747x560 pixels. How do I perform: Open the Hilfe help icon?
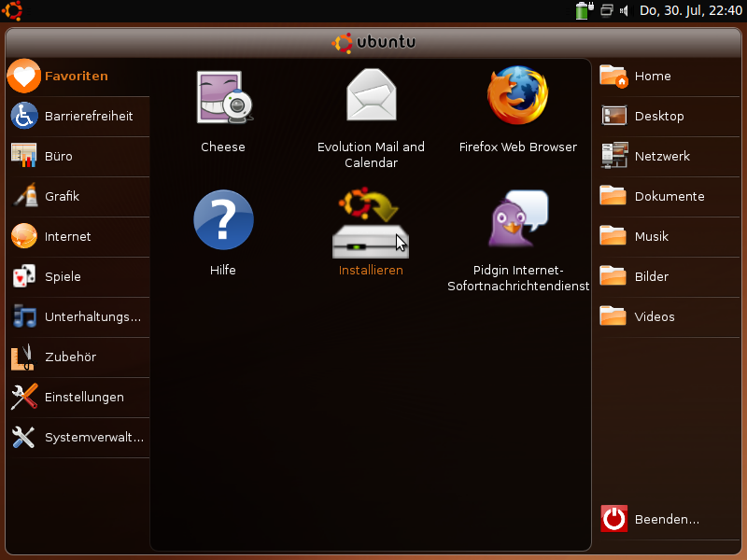[x=223, y=220]
